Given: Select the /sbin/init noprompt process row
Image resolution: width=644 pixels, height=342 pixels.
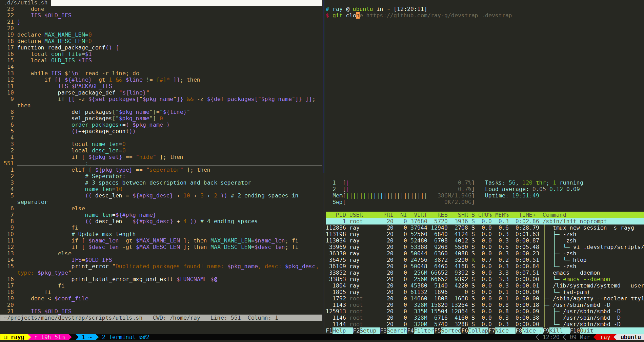Looking at the screenshot, I should [x=485, y=221].
